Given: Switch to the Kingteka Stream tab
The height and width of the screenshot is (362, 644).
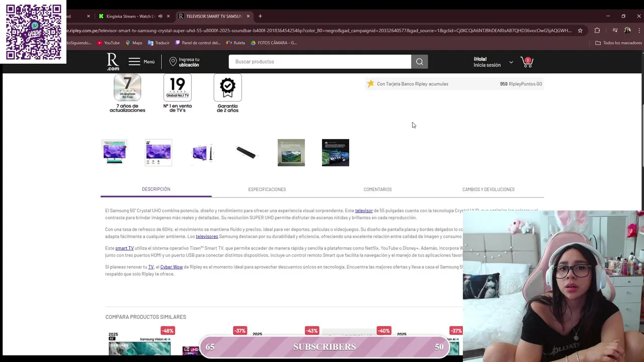Looking at the screenshot, I should coord(130,16).
